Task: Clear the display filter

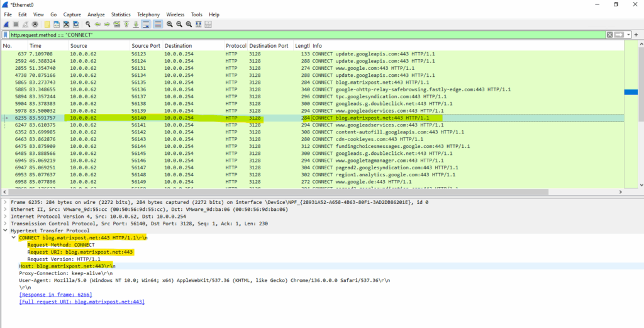Action: (610, 35)
